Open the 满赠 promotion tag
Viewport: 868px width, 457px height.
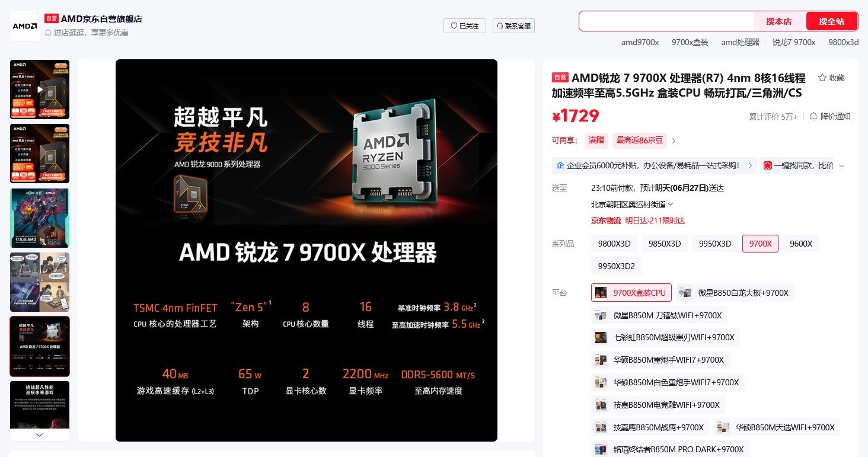(596, 140)
